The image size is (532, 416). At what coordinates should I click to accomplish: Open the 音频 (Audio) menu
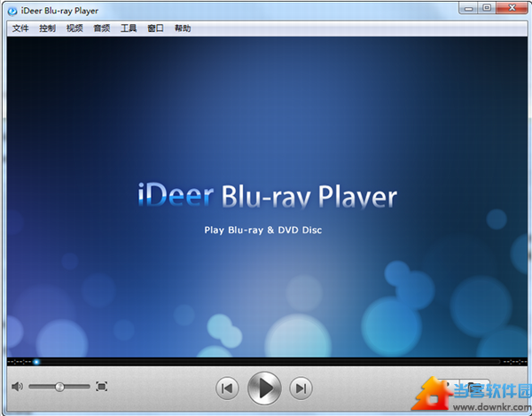(102, 28)
